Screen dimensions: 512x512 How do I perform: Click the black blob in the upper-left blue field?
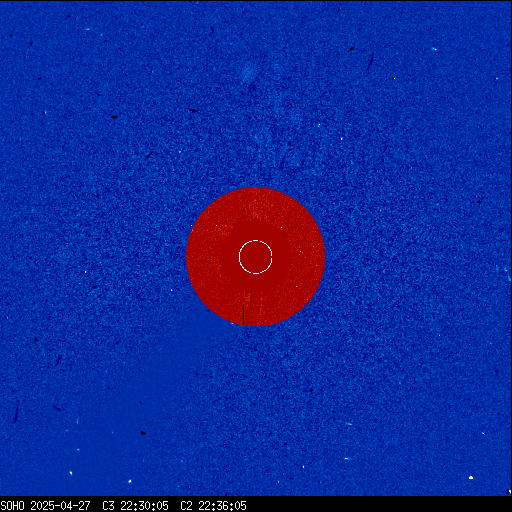coord(114,117)
